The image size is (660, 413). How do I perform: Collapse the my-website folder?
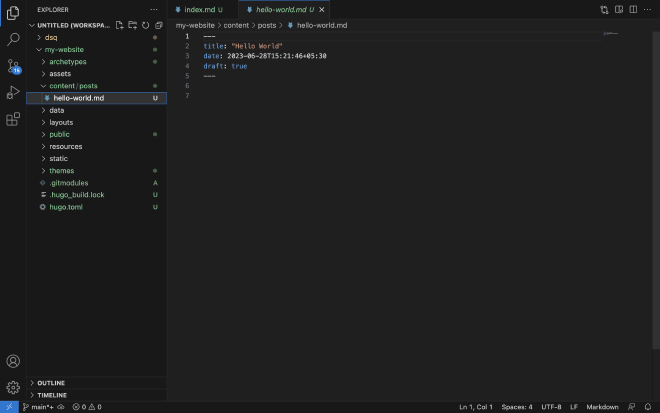pos(96,50)
